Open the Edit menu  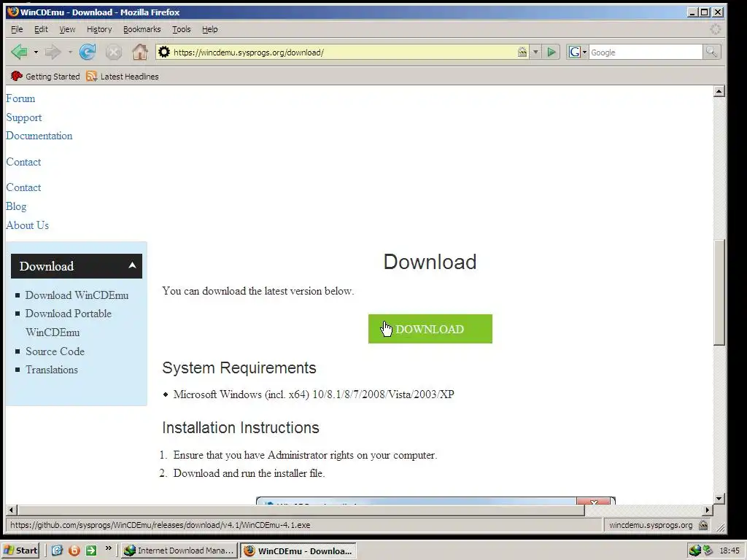point(41,29)
